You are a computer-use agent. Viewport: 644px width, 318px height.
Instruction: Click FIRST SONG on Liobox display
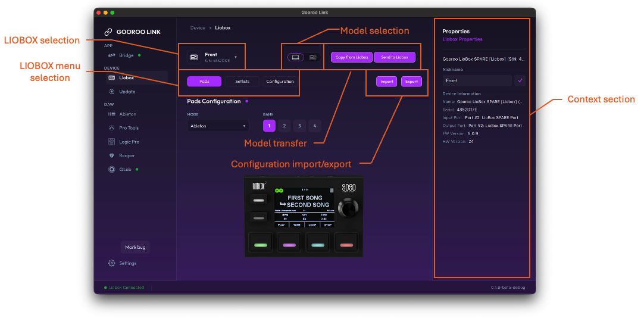[x=305, y=198]
